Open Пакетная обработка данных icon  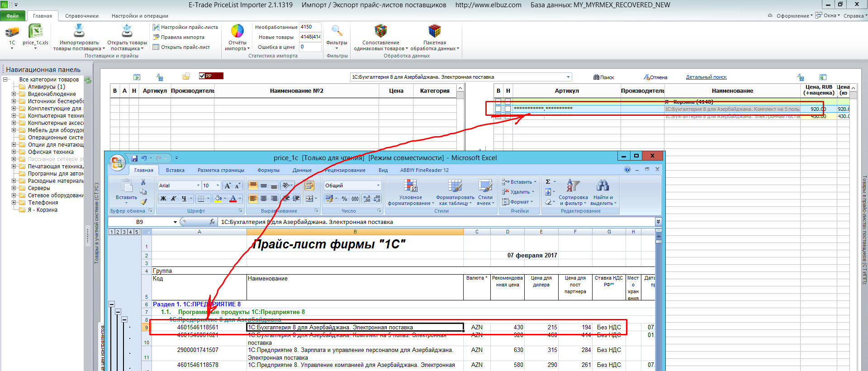click(435, 31)
